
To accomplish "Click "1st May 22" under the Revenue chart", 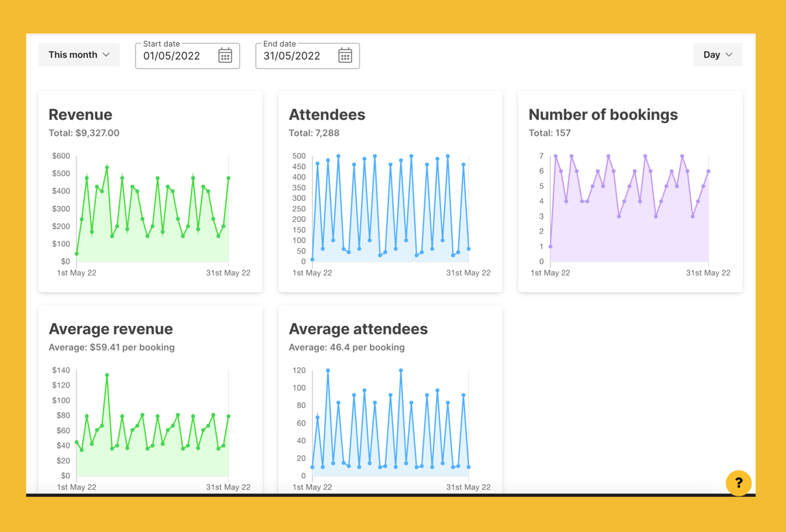I will (76, 273).
